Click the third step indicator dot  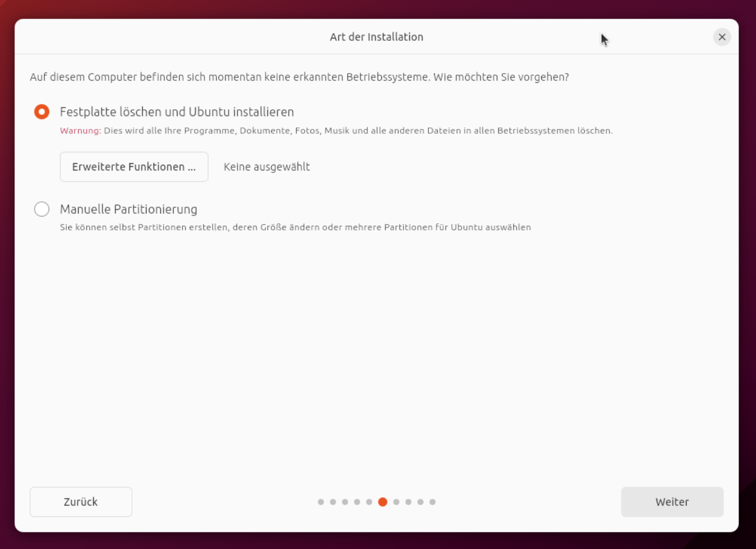pyautogui.click(x=345, y=502)
